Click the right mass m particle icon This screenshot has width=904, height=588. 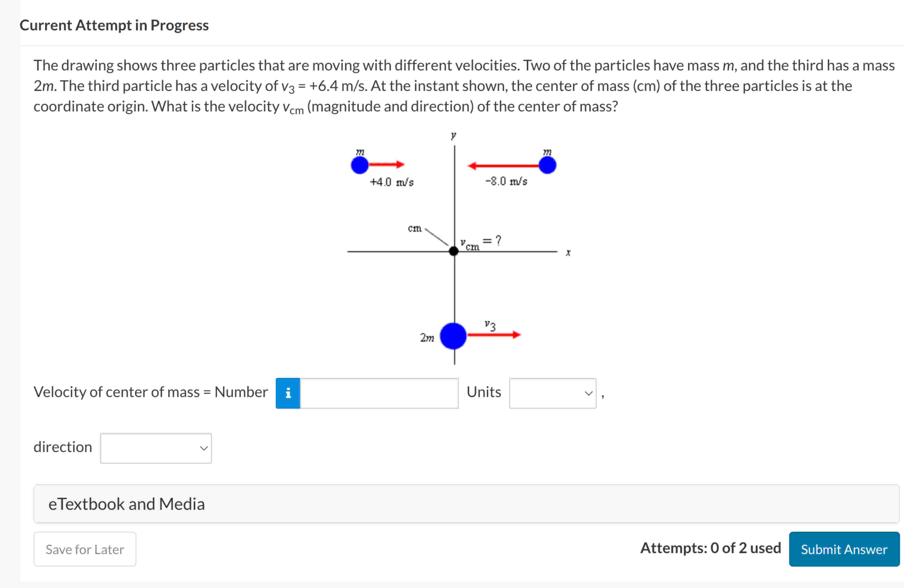[x=548, y=165]
